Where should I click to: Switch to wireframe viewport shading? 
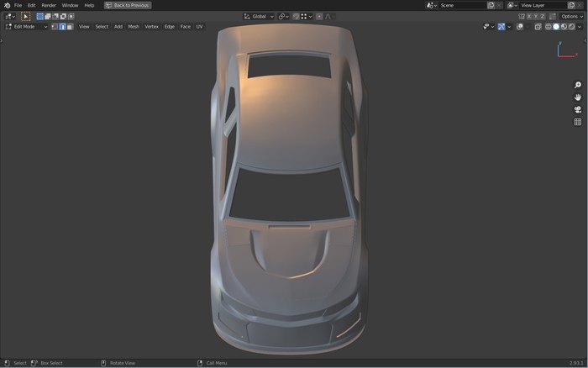point(548,27)
